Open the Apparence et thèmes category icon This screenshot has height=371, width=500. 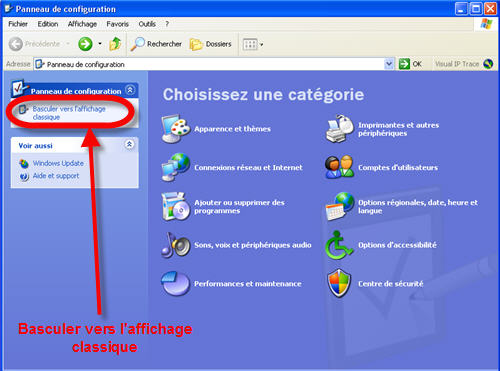point(176,129)
